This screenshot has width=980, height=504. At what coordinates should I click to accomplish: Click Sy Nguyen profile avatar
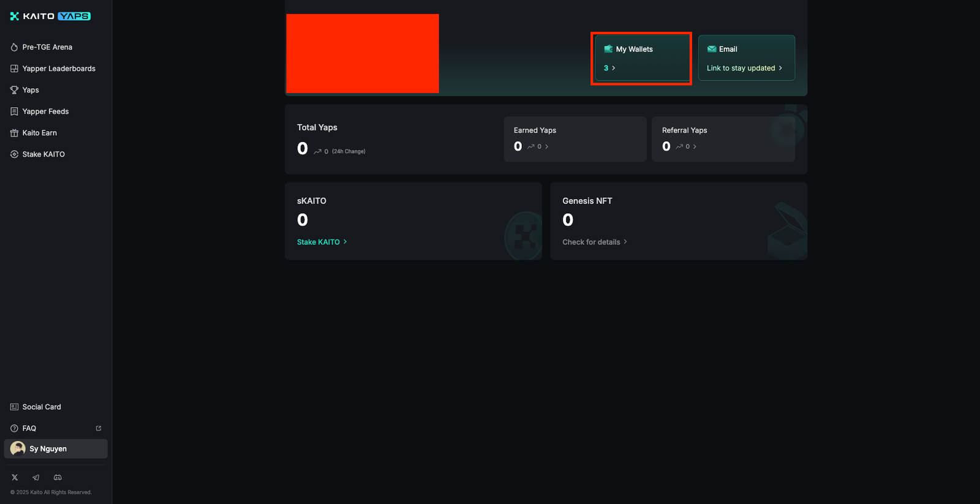click(x=18, y=449)
